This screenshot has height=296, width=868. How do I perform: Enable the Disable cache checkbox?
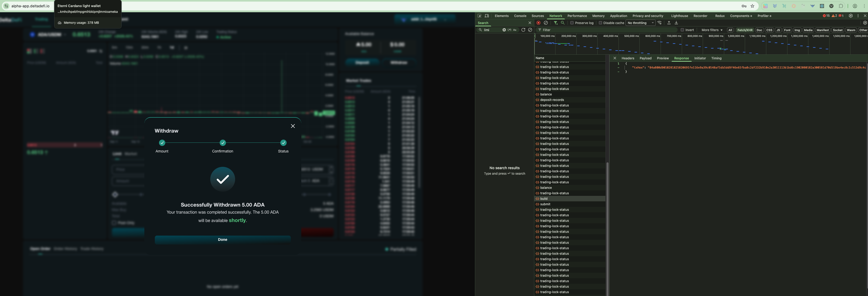[600, 23]
